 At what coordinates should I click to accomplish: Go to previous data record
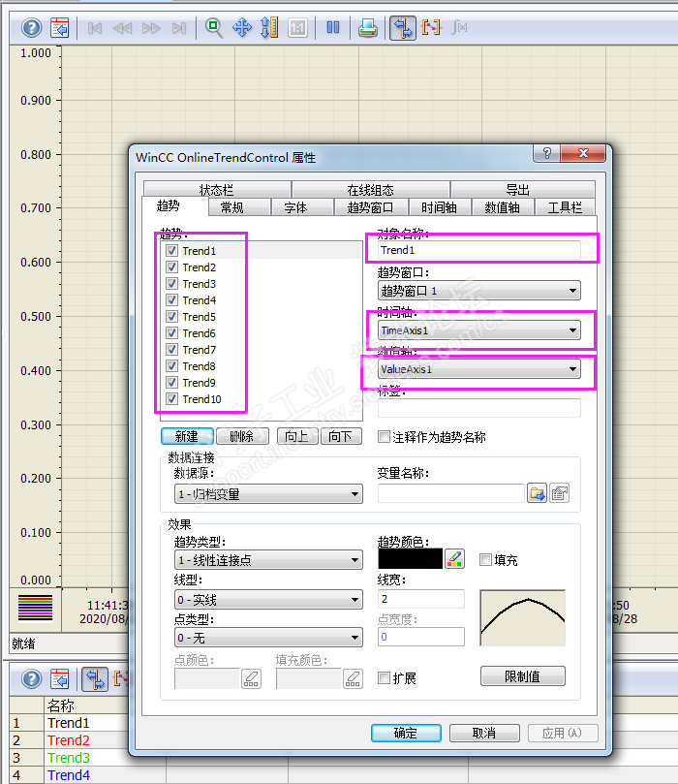pos(122,28)
